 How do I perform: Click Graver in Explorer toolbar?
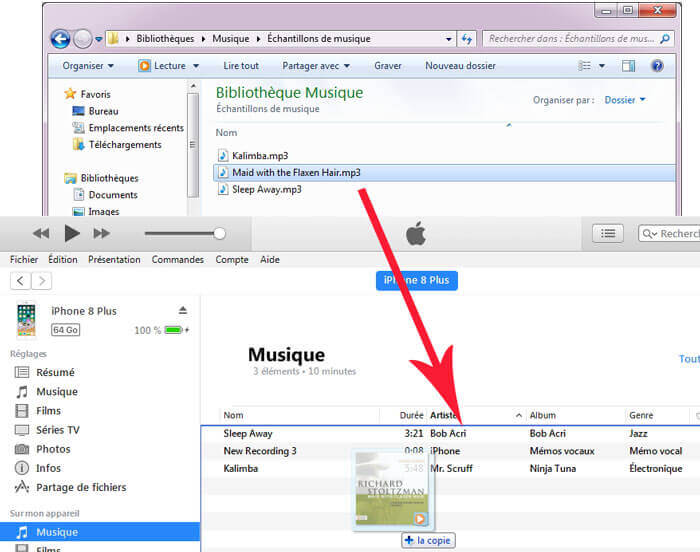pyautogui.click(x=388, y=66)
